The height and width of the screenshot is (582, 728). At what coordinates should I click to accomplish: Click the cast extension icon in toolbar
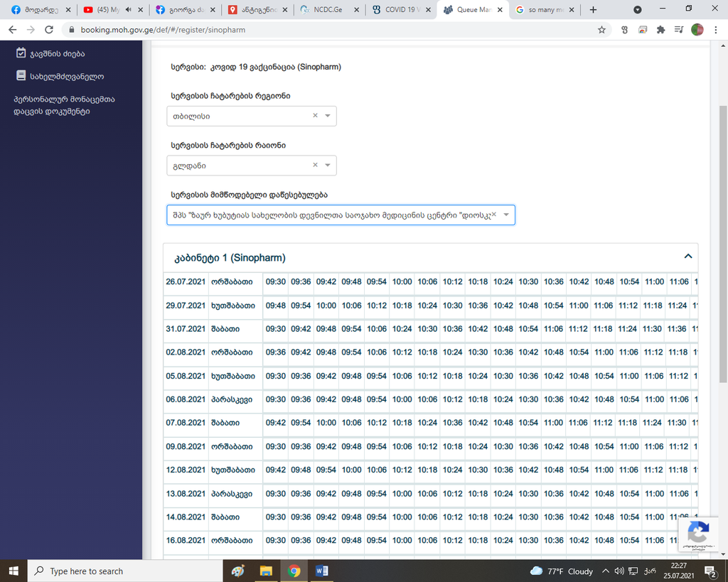[643, 30]
